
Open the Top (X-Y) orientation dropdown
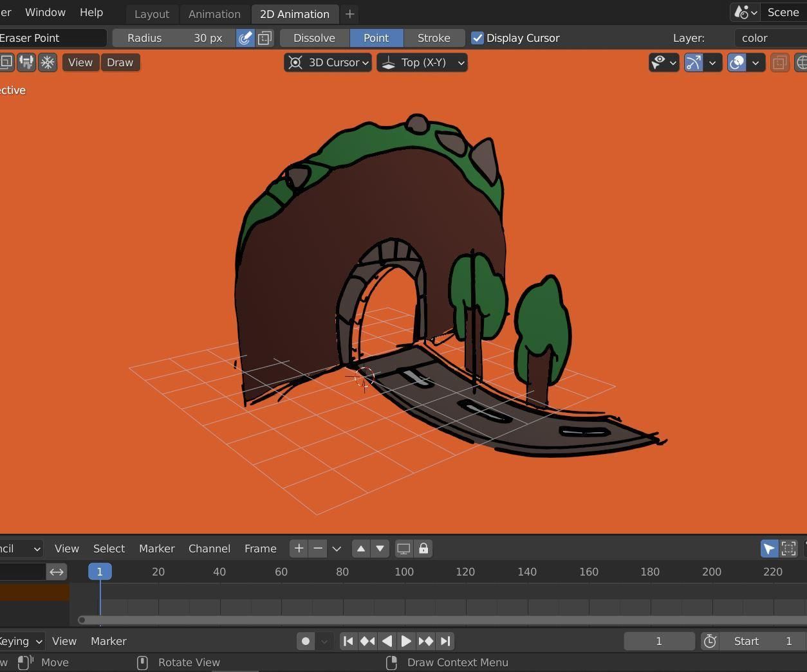[460, 62]
